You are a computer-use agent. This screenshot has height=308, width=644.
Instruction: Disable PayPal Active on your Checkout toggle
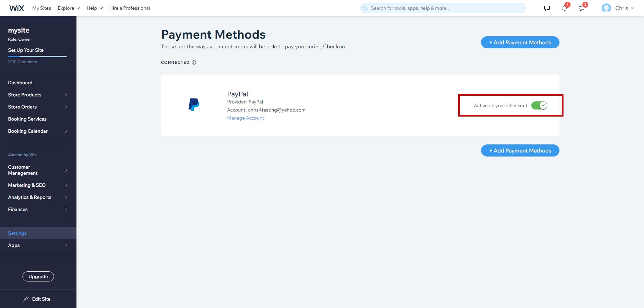point(539,105)
